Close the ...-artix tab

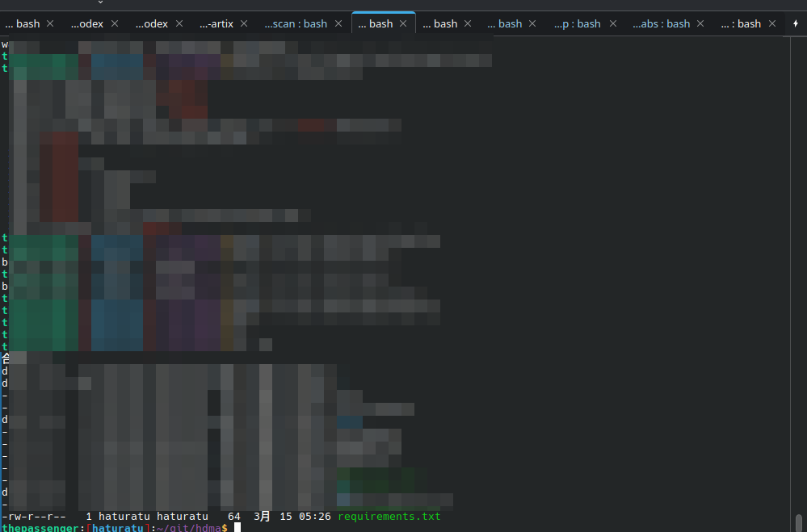(x=244, y=23)
